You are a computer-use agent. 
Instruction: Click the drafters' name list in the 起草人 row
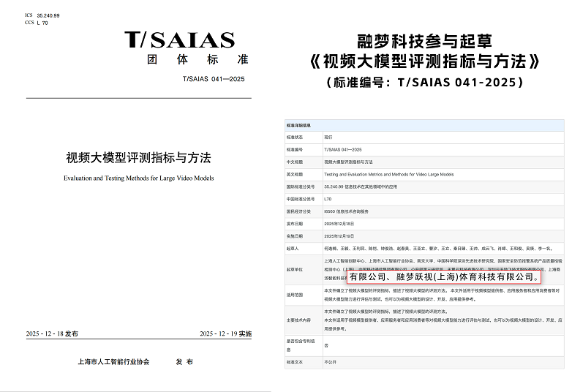pos(438,249)
